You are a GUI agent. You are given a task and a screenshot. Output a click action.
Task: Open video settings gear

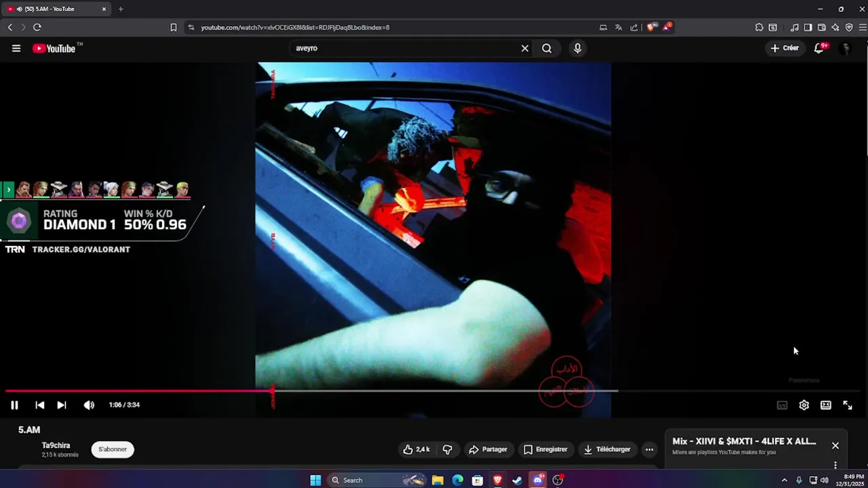click(804, 405)
